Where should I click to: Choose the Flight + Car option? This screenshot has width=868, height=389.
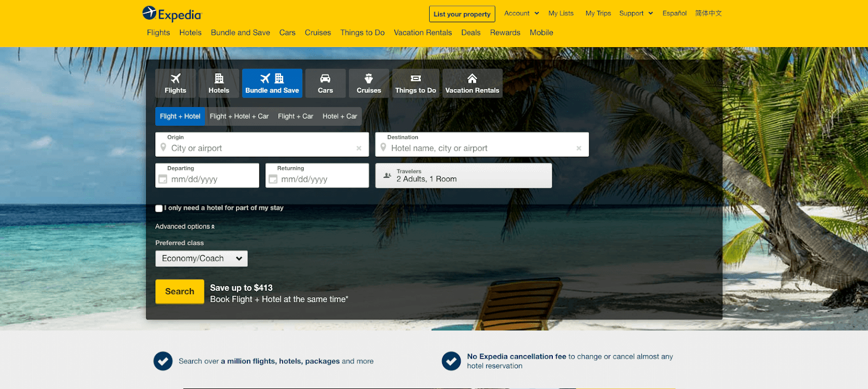tap(296, 116)
